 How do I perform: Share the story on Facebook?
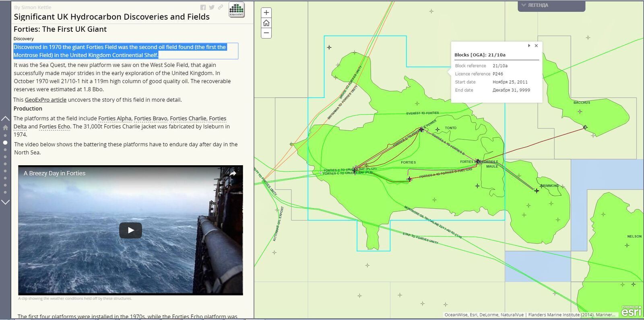point(203,7)
